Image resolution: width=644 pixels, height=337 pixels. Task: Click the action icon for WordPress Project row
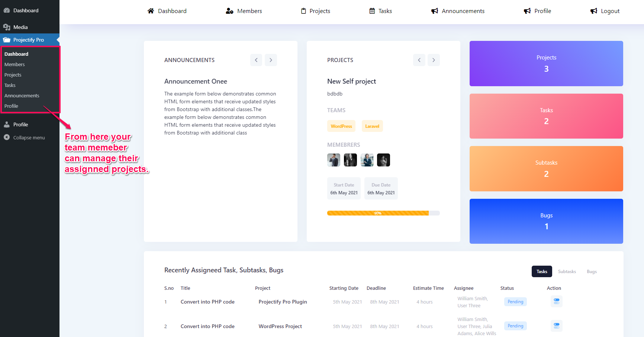(556, 325)
